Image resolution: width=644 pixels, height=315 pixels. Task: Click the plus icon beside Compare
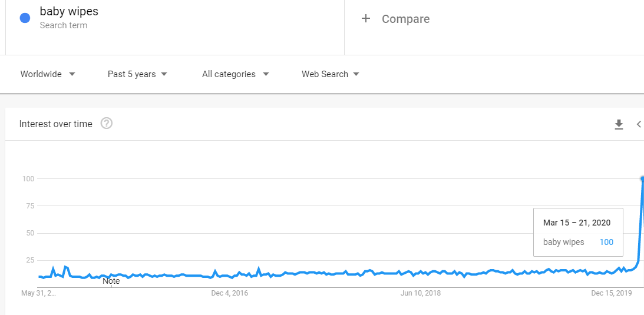coord(366,19)
